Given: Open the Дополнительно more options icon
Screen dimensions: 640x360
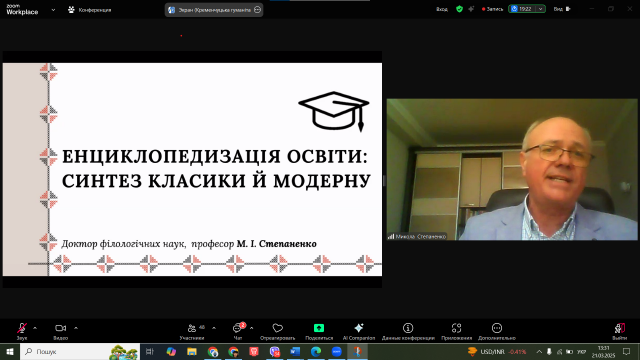Looking at the screenshot, I should [497, 328].
